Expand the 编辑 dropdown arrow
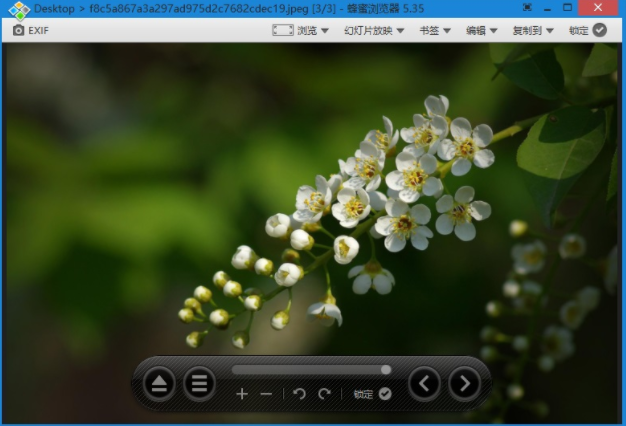Viewport: 626px width, 426px height. click(493, 31)
